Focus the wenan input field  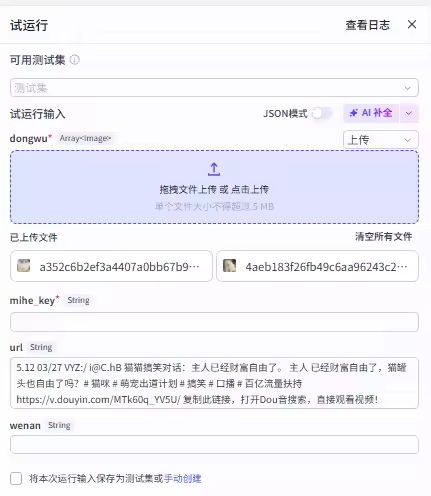click(x=214, y=444)
